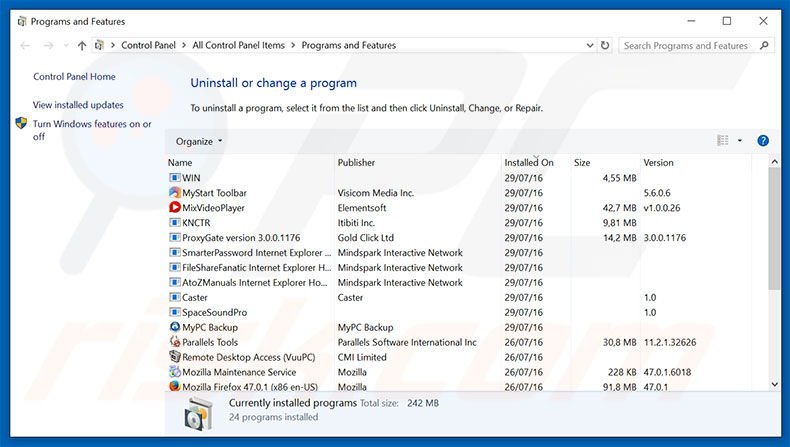The width and height of the screenshot is (790, 447).
Task: Click the AtoZManuals program icon
Action: click(x=174, y=282)
